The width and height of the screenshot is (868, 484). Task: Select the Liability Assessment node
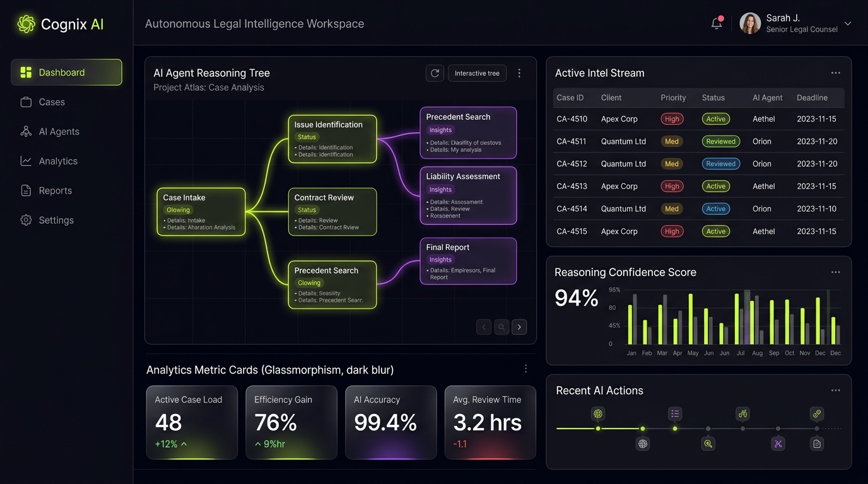pos(468,195)
